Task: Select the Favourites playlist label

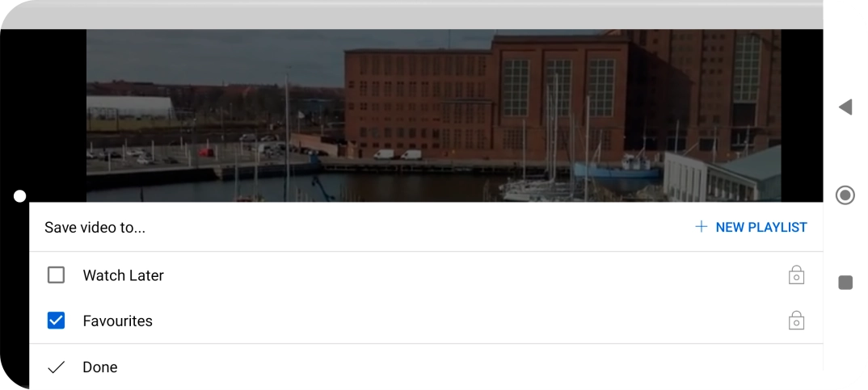Action: 117,321
